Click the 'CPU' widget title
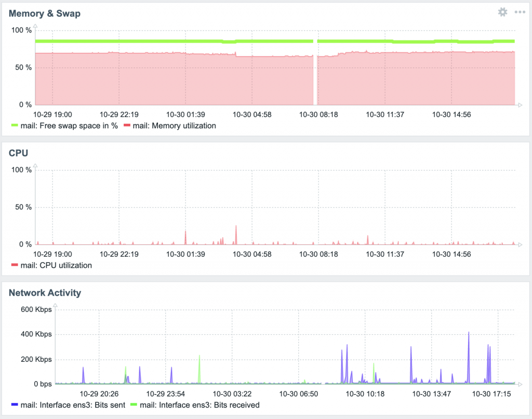 [18, 153]
